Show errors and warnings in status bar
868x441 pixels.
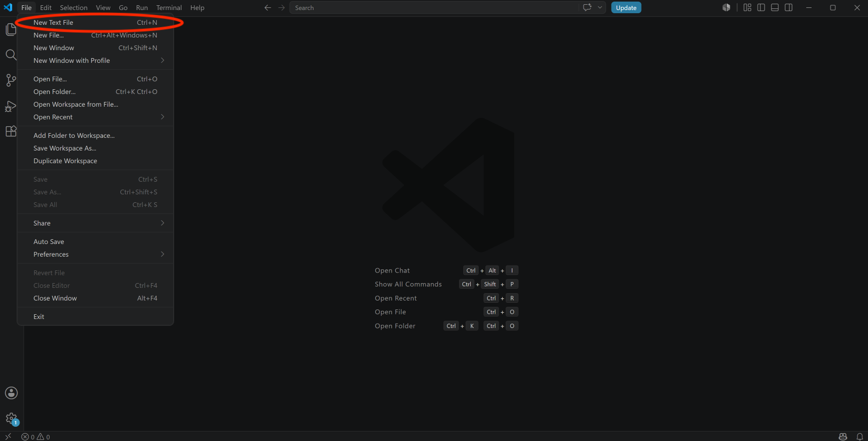click(36, 437)
